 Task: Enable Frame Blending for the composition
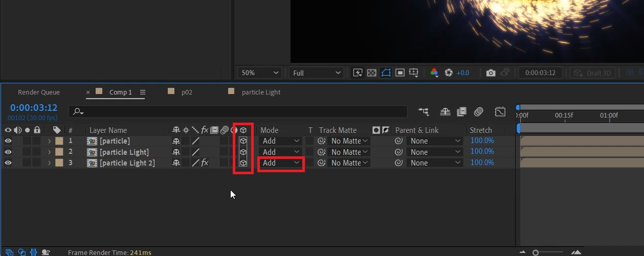point(462,111)
